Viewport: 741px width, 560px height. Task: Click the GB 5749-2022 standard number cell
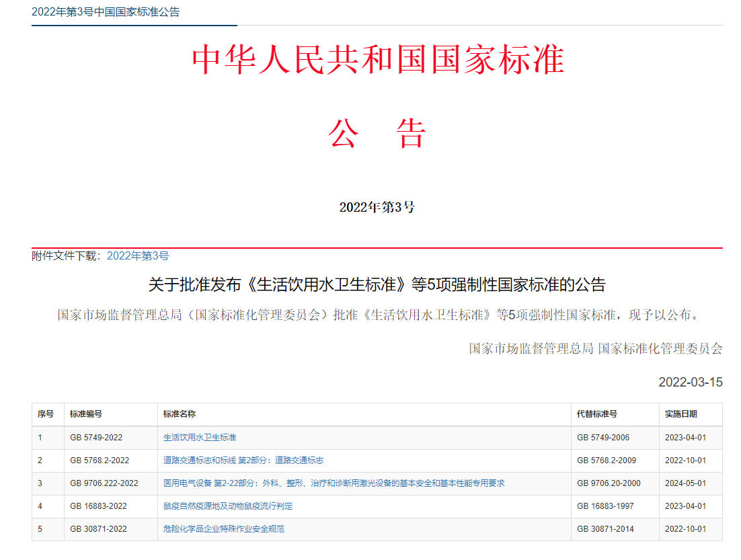96,438
